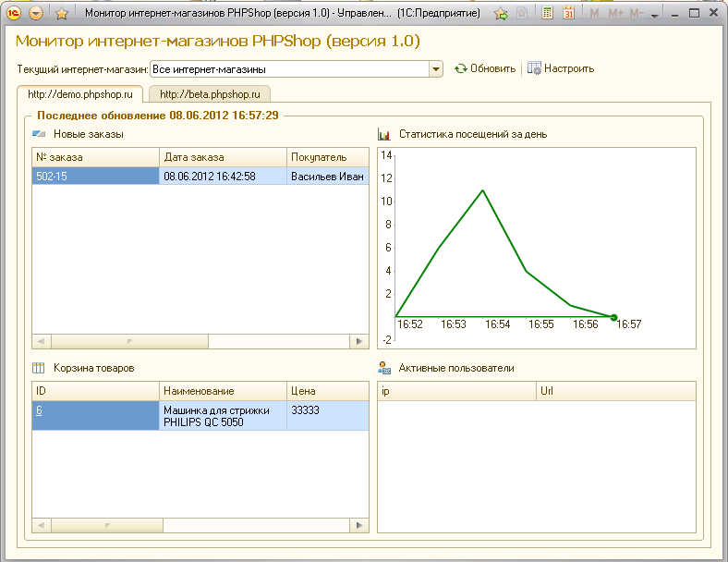Add page to favorites with star-plus icon

pyautogui.click(x=501, y=14)
